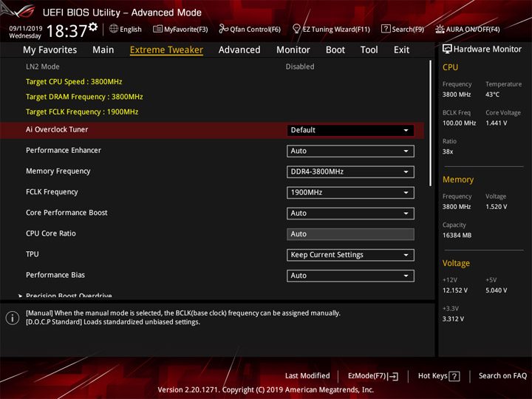Click +5V 5.040 V reading
The image size is (532, 399).
point(497,290)
